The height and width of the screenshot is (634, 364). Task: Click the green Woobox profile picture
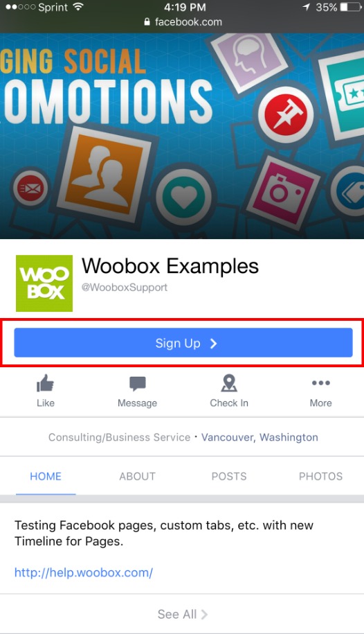[x=44, y=283]
